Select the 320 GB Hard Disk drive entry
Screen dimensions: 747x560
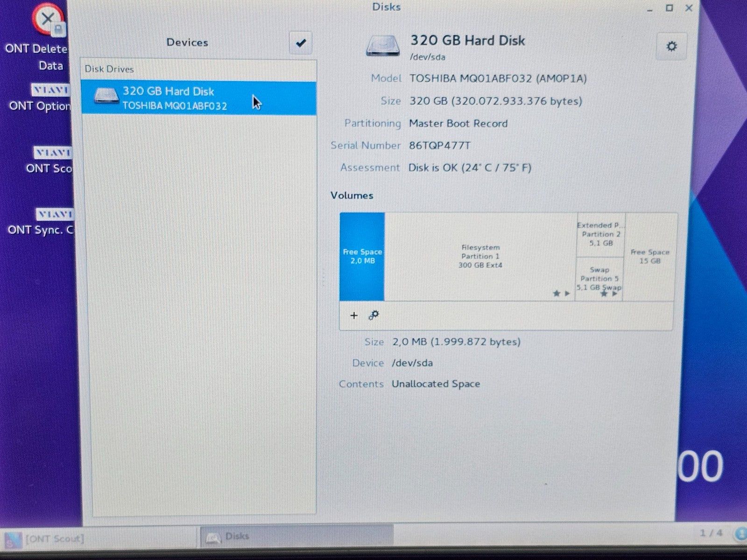point(198,98)
